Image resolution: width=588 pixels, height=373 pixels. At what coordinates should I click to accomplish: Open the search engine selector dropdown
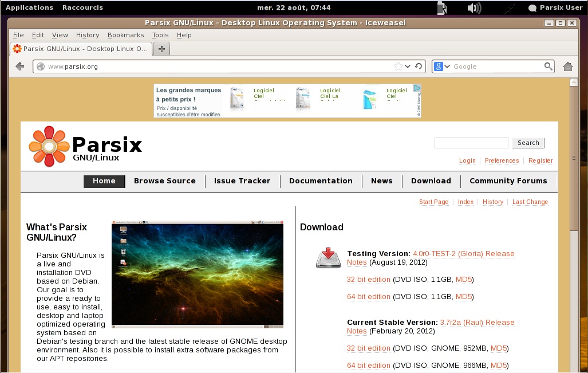(447, 66)
